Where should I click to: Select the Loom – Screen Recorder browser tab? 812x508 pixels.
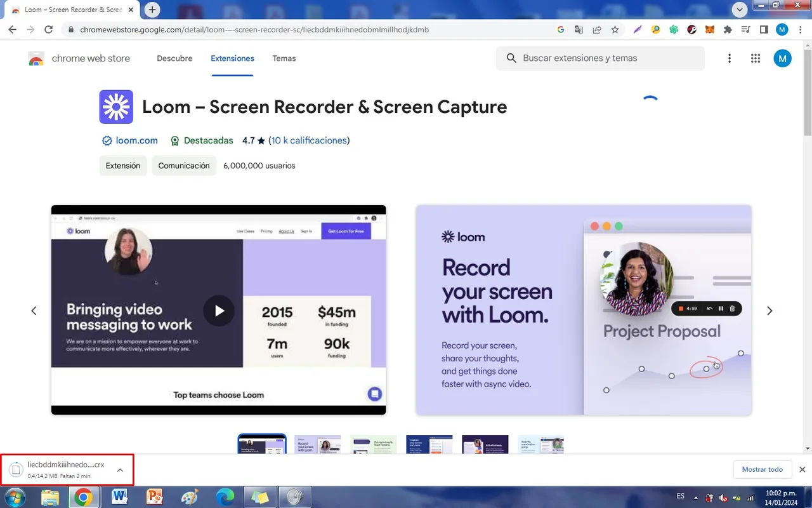(x=71, y=10)
